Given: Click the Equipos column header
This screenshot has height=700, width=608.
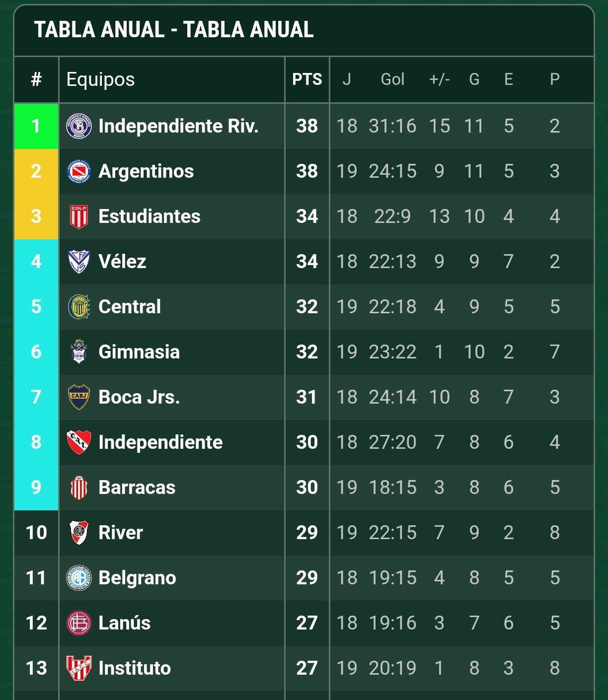Looking at the screenshot, I should (101, 79).
